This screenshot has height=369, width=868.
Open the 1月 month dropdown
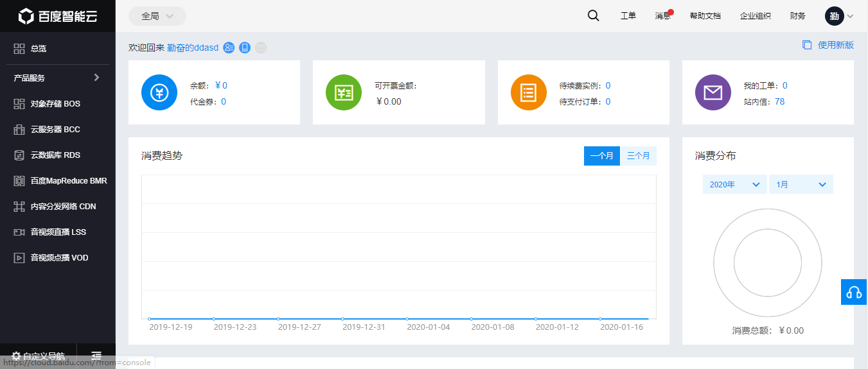pos(801,184)
